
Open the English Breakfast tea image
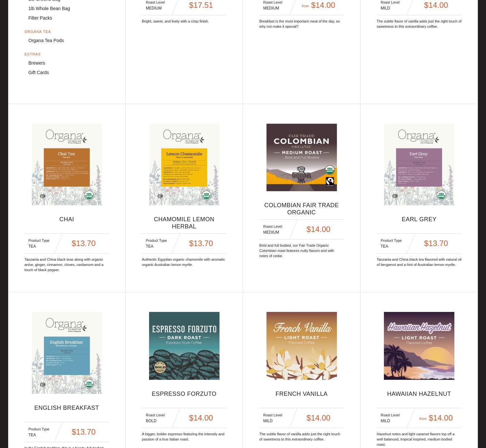[67, 353]
